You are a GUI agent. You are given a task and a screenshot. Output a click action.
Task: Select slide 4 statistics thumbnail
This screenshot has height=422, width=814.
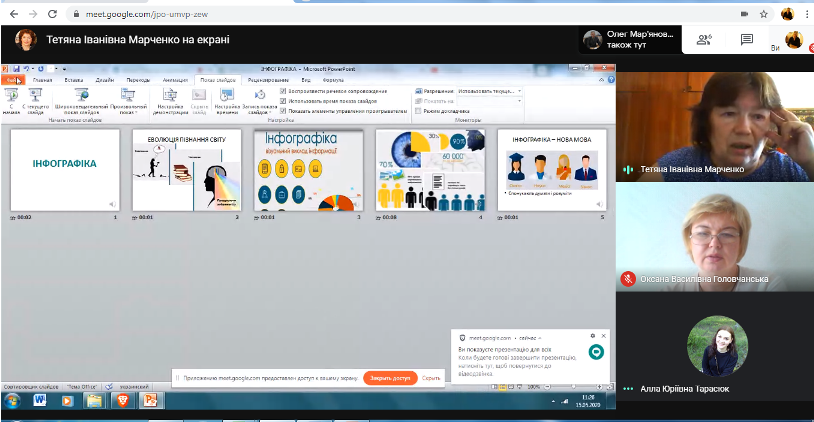pyautogui.click(x=430, y=170)
